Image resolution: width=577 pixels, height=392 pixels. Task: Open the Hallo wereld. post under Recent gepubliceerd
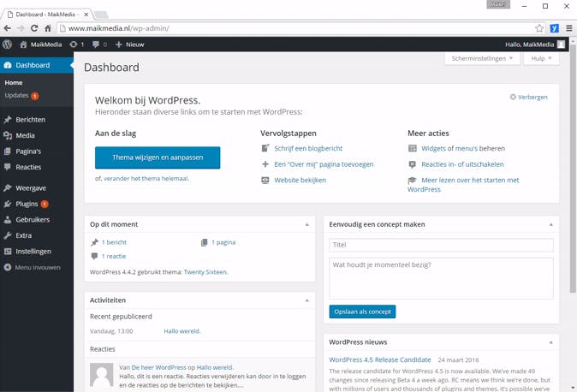(182, 331)
